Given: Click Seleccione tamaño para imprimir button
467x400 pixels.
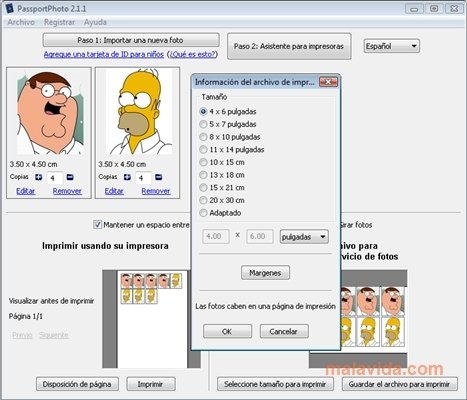Looking at the screenshot, I should 275,384.
